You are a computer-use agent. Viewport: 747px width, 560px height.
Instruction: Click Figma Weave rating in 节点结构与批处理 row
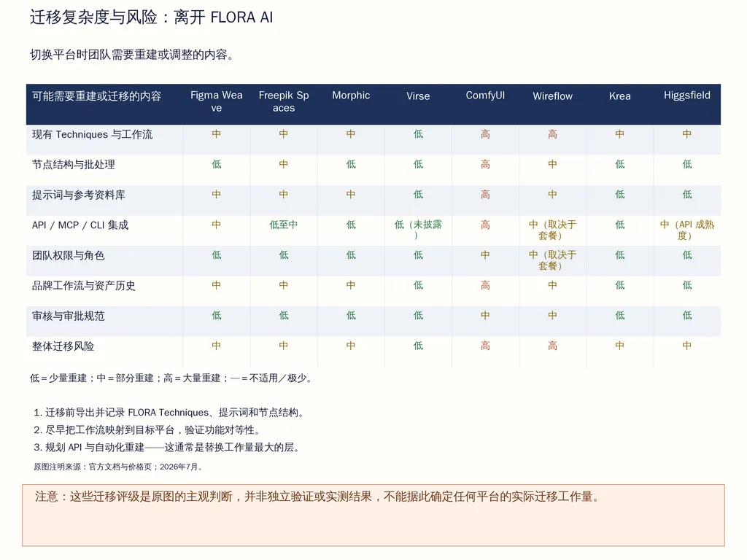pyautogui.click(x=216, y=164)
